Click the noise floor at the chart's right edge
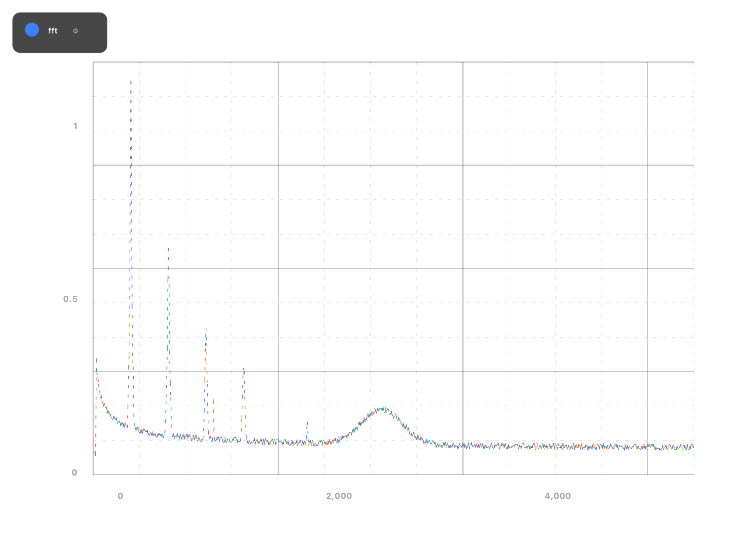The image size is (756, 537). pos(691,447)
